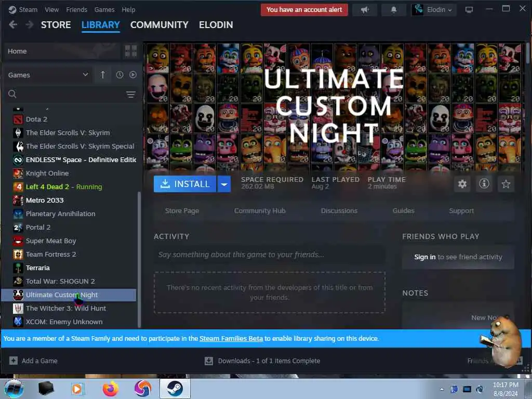This screenshot has width=532, height=399.
Task: Click the INSTALL button
Action: click(185, 184)
